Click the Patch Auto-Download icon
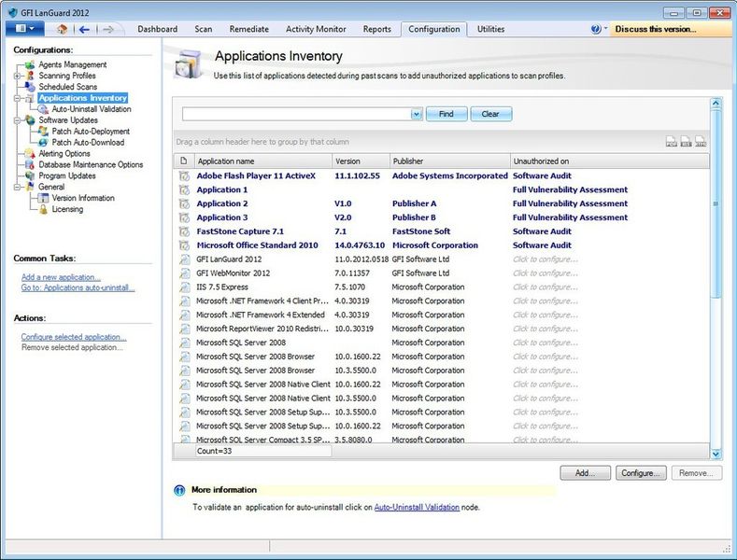This screenshot has height=560, width=737. click(x=43, y=143)
